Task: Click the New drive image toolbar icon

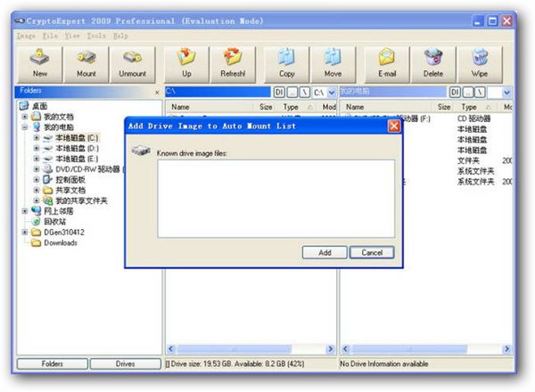Action: click(x=39, y=65)
